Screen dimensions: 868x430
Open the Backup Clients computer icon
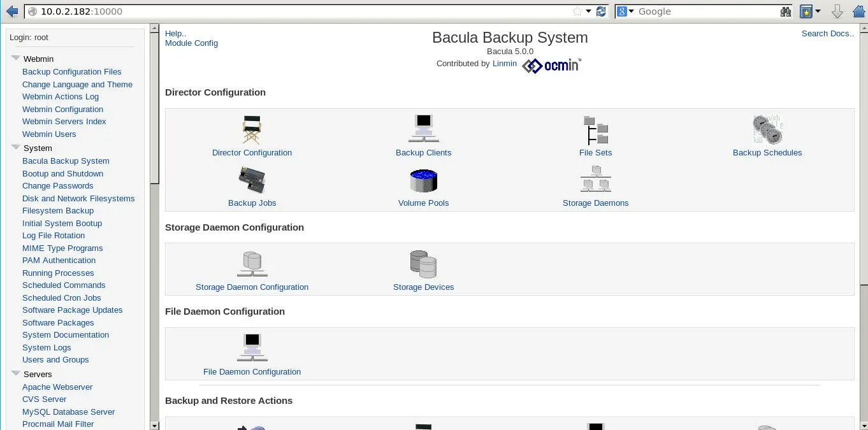click(424, 130)
